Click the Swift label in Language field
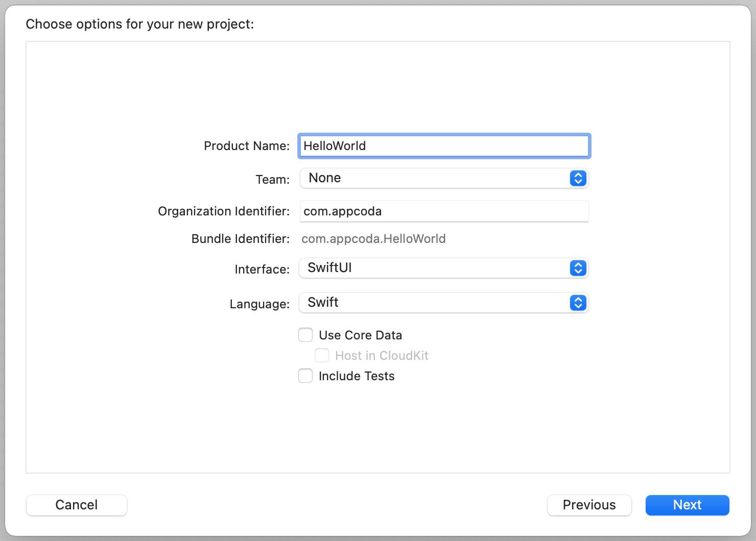The width and height of the screenshot is (756, 541). click(322, 302)
